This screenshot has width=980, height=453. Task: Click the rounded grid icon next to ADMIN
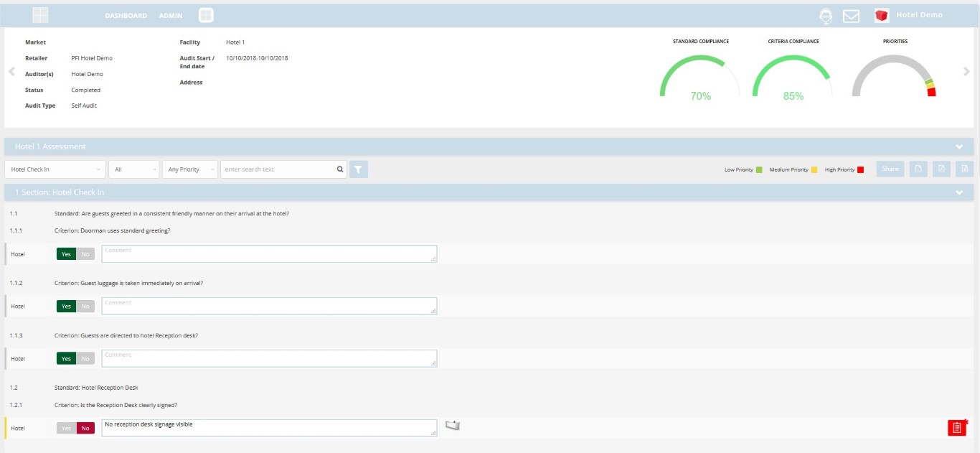[x=206, y=15]
